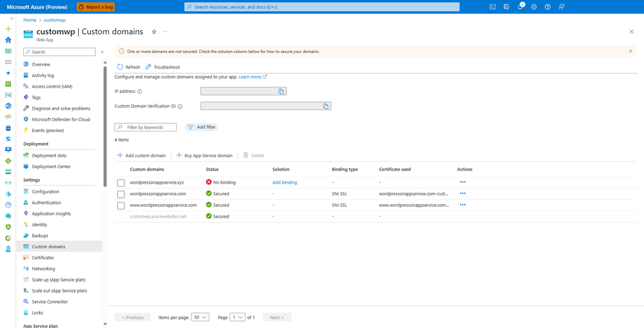This screenshot has height=328, width=644.
Task: Click the Troubleshoot toolbar button
Action: (162, 67)
